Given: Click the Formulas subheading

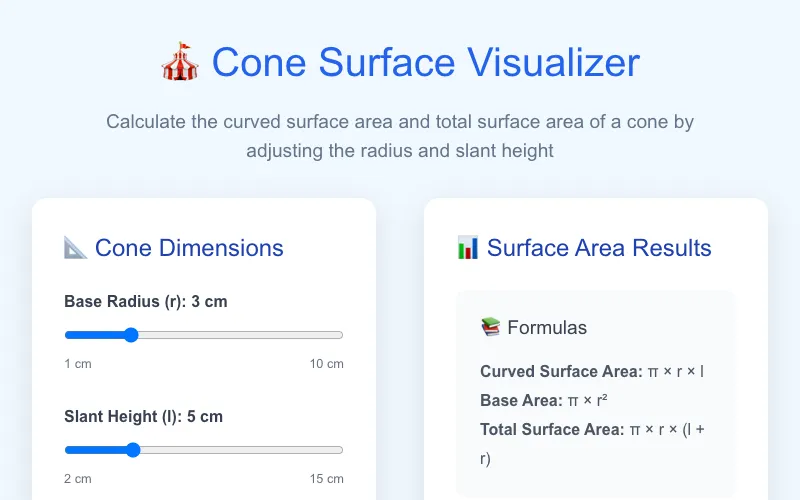Looking at the screenshot, I should pos(547,328).
